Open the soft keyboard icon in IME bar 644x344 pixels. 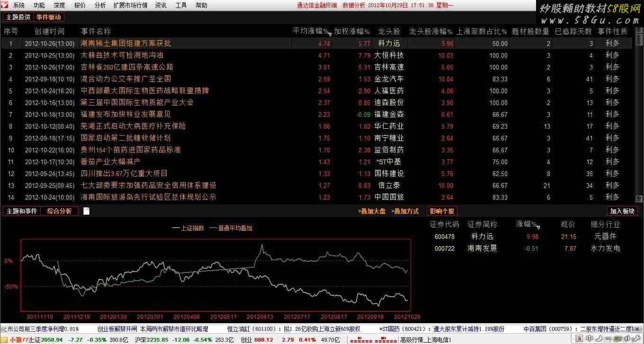[617, 339]
